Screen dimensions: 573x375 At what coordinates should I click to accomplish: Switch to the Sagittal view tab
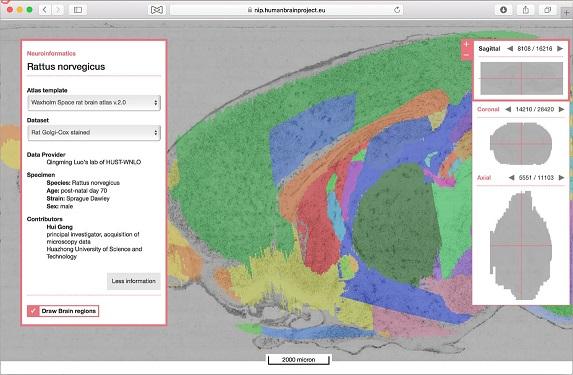click(489, 49)
